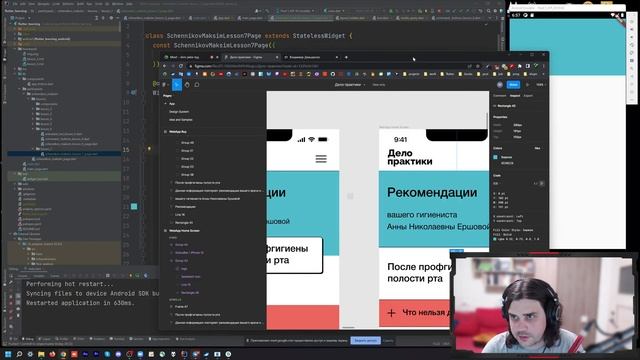Screen dimensions: 640x360
Task: Open the Figma file title dropdown
Action: click(x=350, y=85)
